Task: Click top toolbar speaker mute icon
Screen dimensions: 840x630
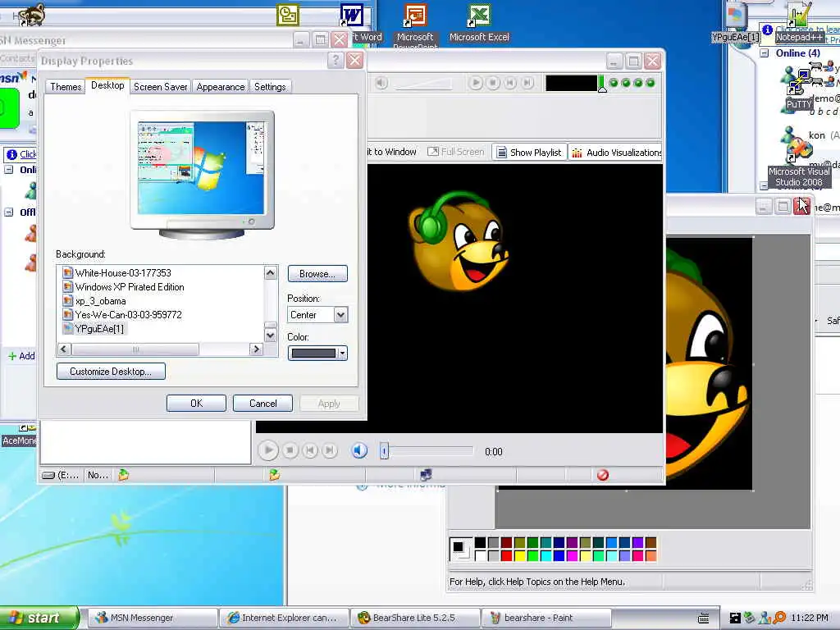Action: (x=381, y=83)
